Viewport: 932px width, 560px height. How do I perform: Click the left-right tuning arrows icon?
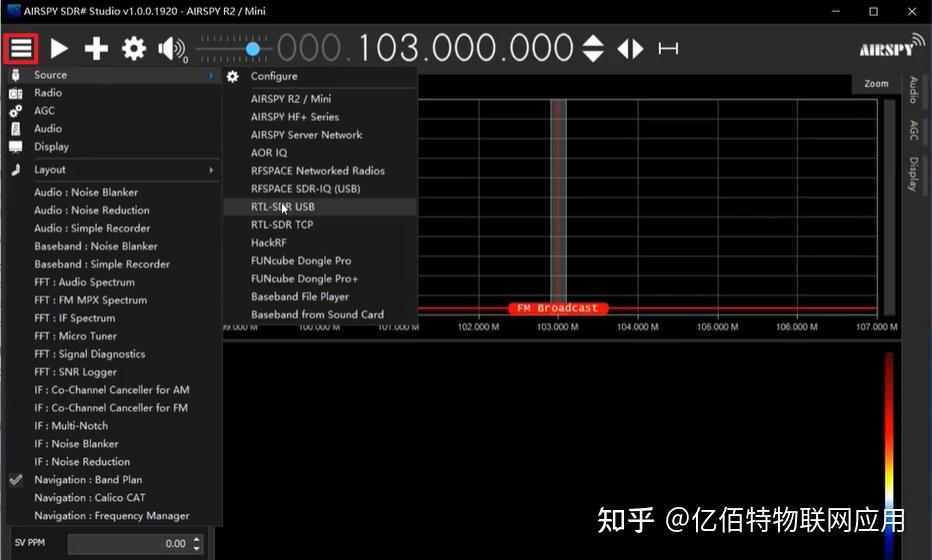(x=630, y=48)
